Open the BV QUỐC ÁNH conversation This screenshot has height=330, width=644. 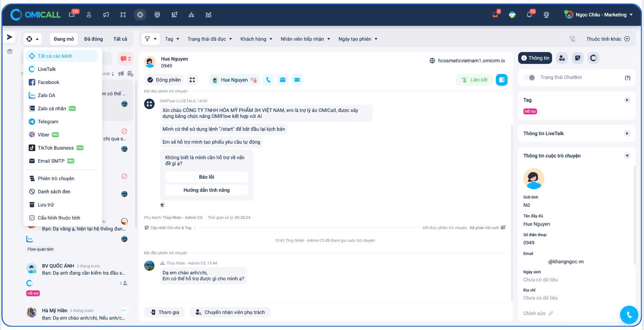click(77, 279)
